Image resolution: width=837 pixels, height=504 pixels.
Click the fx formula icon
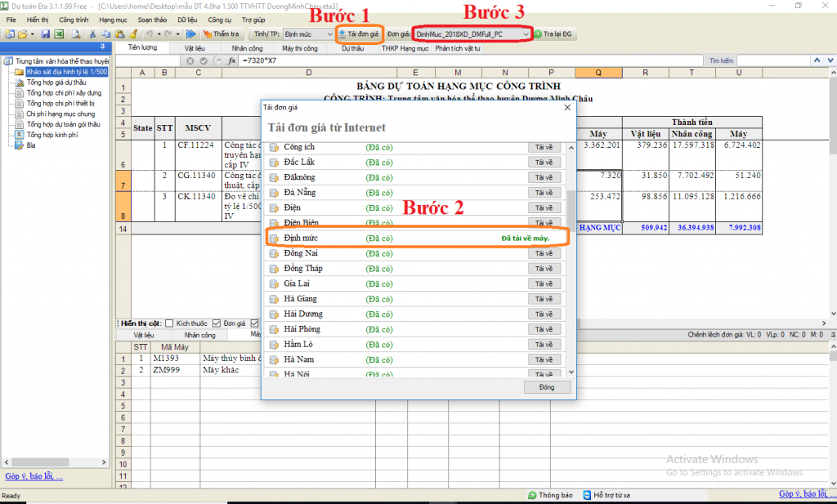coord(231,60)
